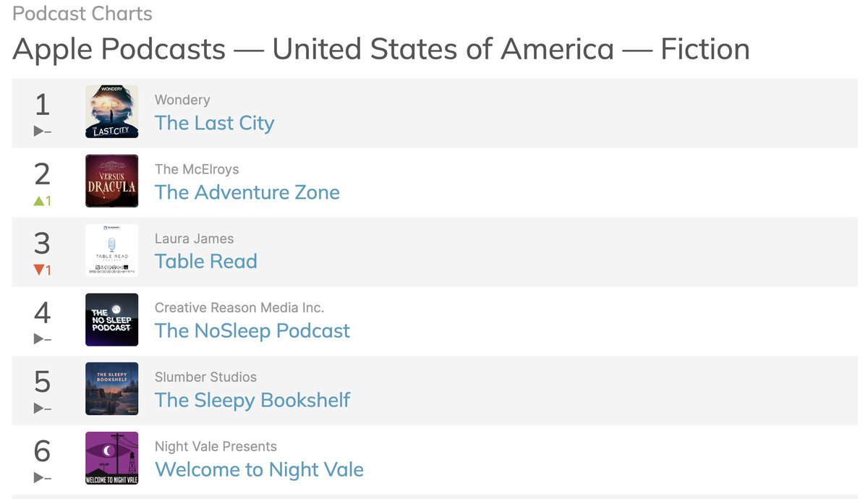Open Welcome to Night Vale title link

coord(259,469)
